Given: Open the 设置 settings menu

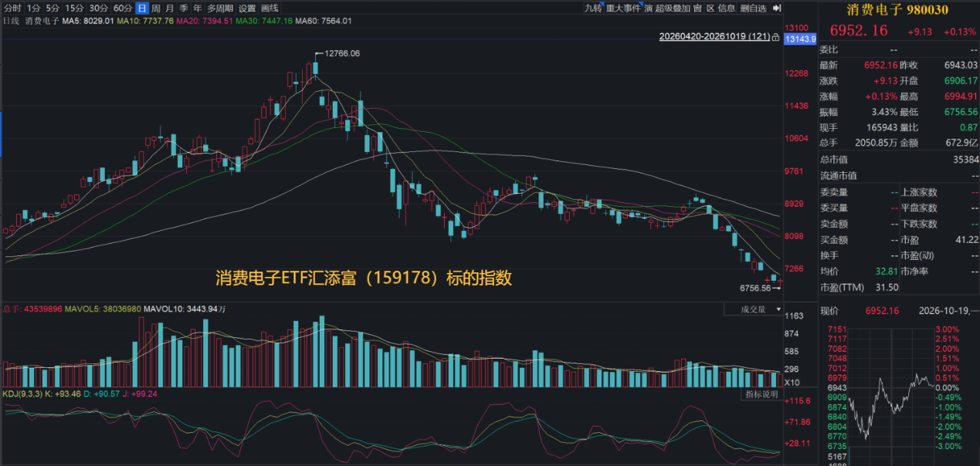Looking at the screenshot, I should [x=246, y=8].
